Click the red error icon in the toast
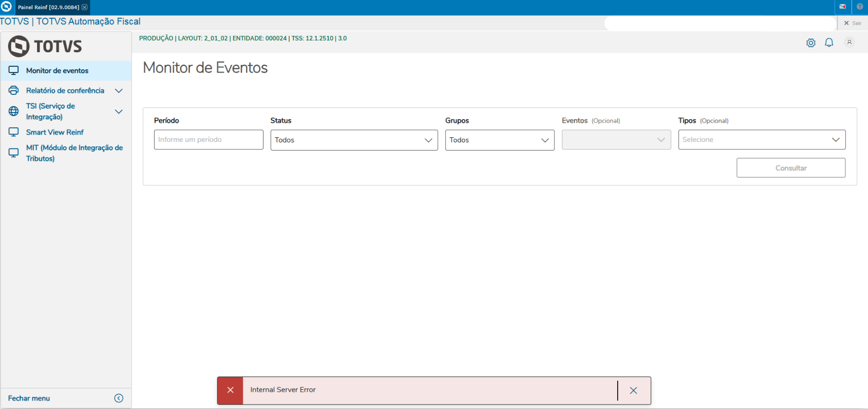Image resolution: width=868 pixels, height=409 pixels. click(231, 390)
